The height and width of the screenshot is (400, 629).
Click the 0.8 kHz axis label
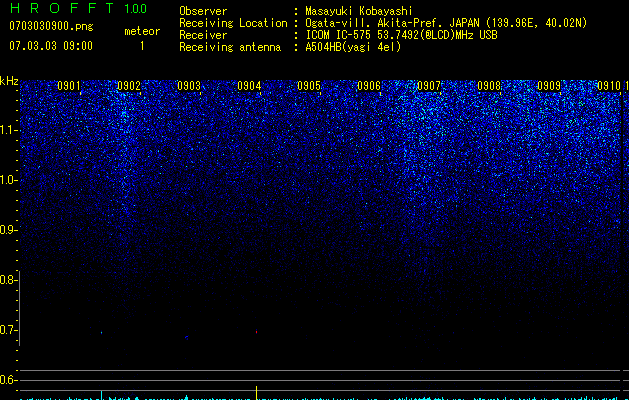pos(8,280)
